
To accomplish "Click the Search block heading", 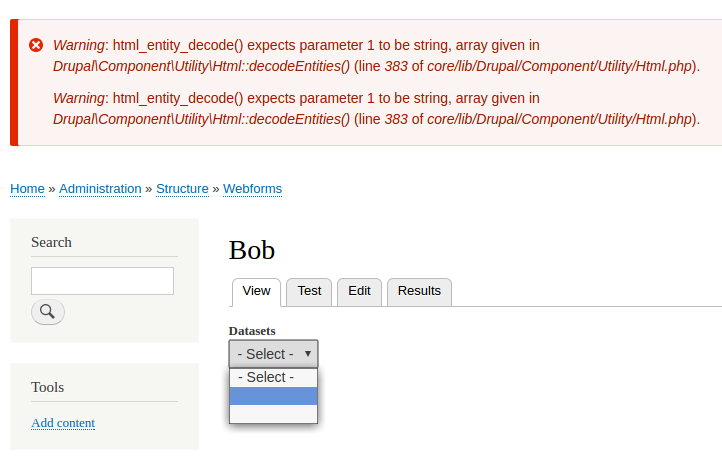I will [51, 242].
